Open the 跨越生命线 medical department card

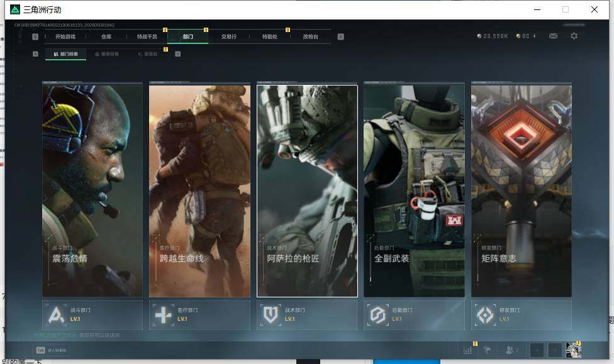pyautogui.click(x=199, y=190)
